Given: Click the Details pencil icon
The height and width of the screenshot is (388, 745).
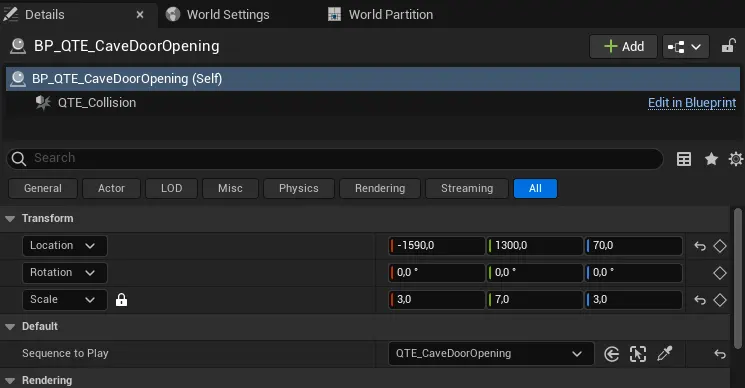Looking at the screenshot, I should (10, 14).
